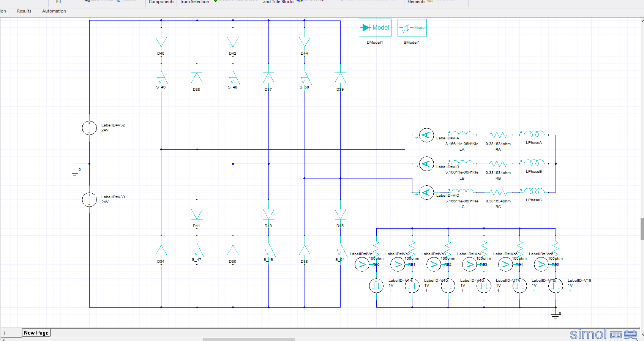Select inductor LA coil symbol
This screenshot has width=644, height=341.
point(462,133)
